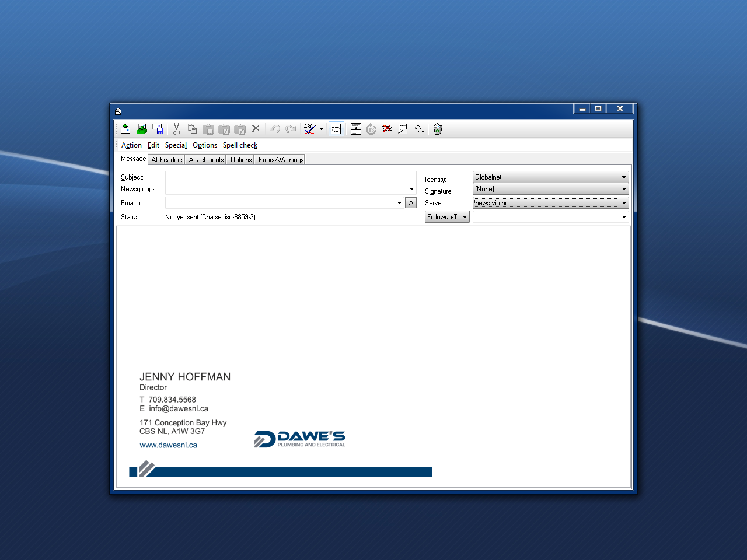Click the ROT13 icon in the toolbar
This screenshot has height=560, width=747.
(x=371, y=129)
